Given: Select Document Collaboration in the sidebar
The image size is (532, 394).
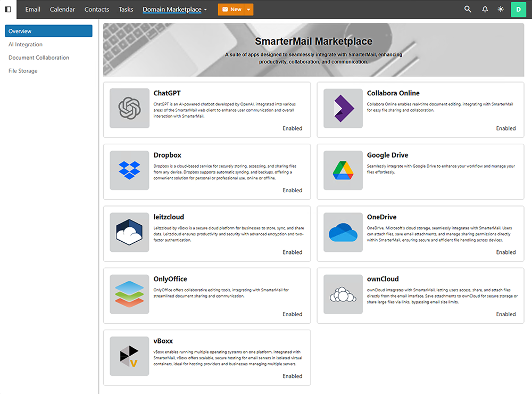Looking at the screenshot, I should point(39,58).
